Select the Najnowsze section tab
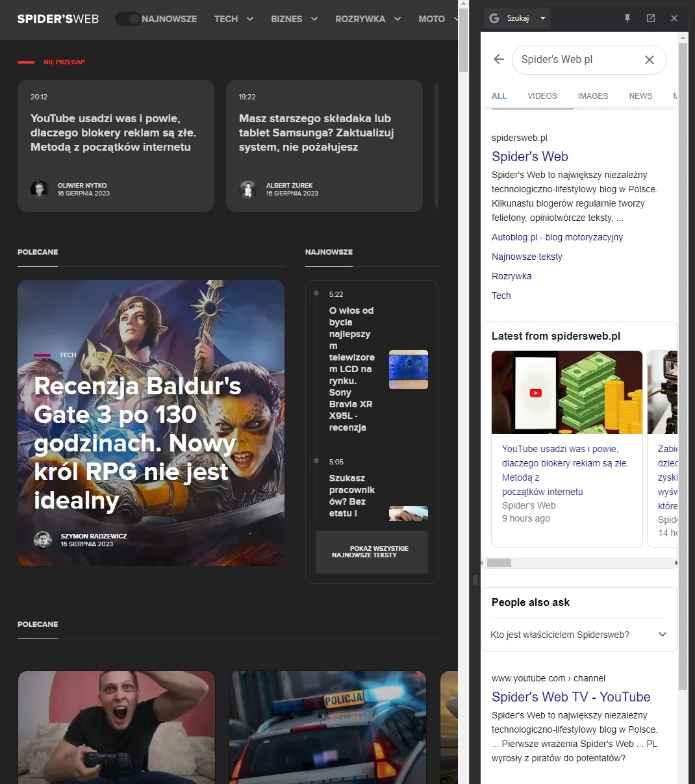 [329, 252]
